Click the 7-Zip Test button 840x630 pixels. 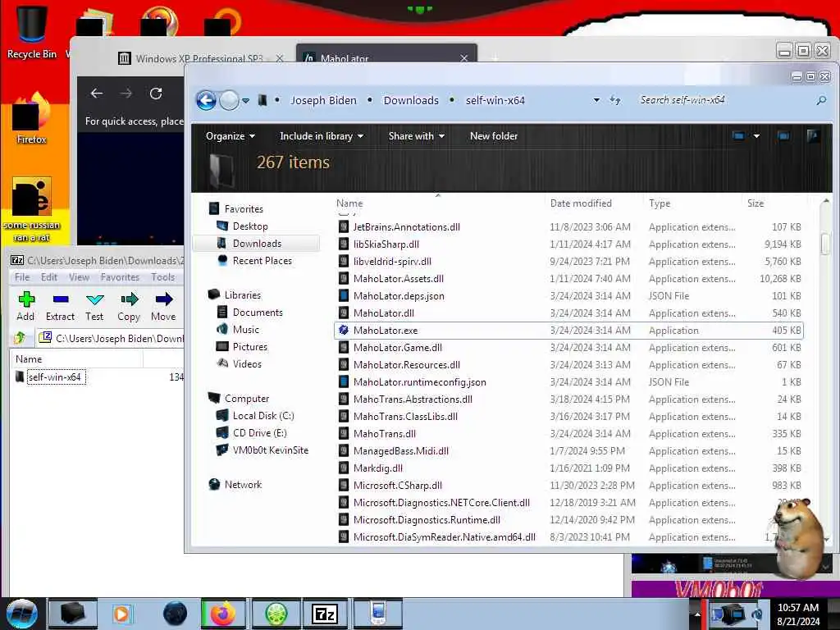(x=94, y=306)
